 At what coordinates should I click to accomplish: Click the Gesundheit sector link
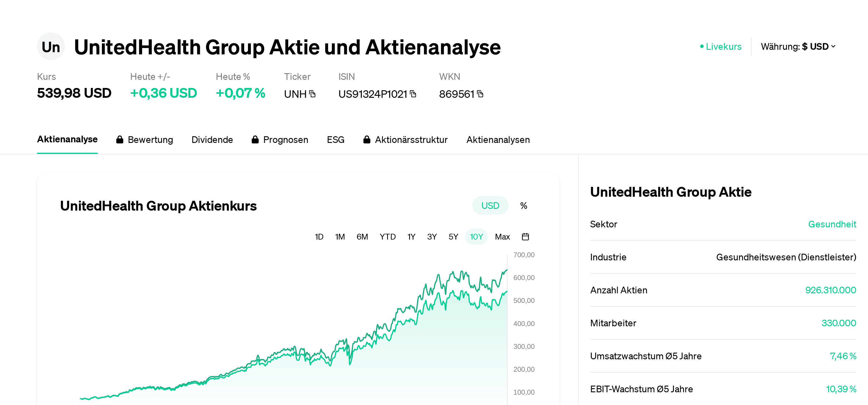click(832, 224)
